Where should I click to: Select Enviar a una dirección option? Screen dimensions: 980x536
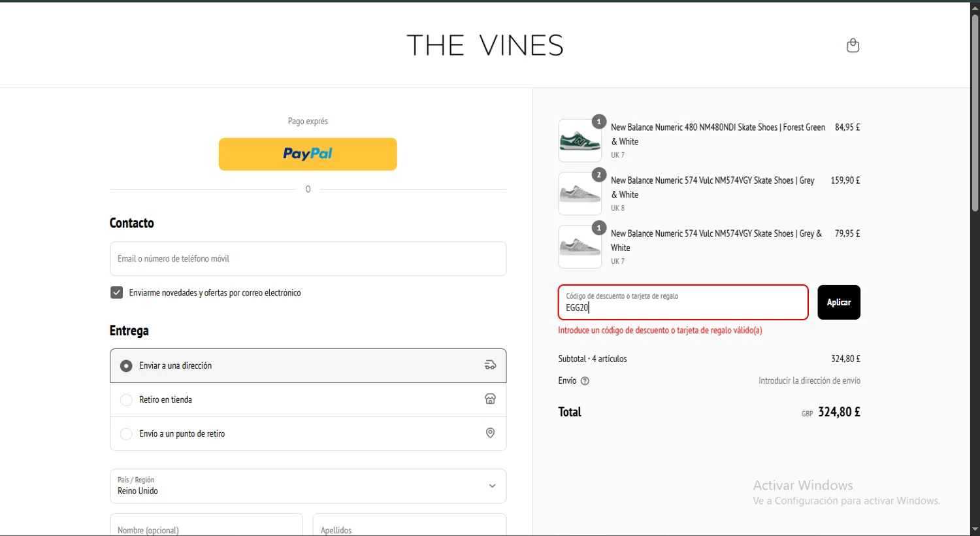pyautogui.click(x=308, y=365)
